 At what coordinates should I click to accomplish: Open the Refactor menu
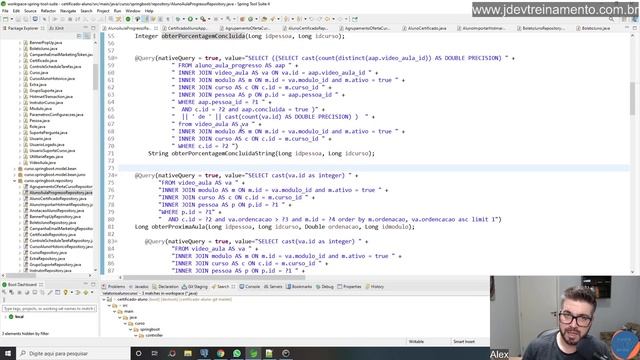48,11
